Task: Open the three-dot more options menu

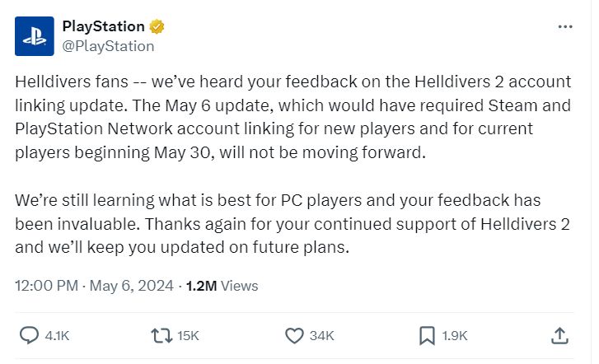Action: click(x=564, y=26)
